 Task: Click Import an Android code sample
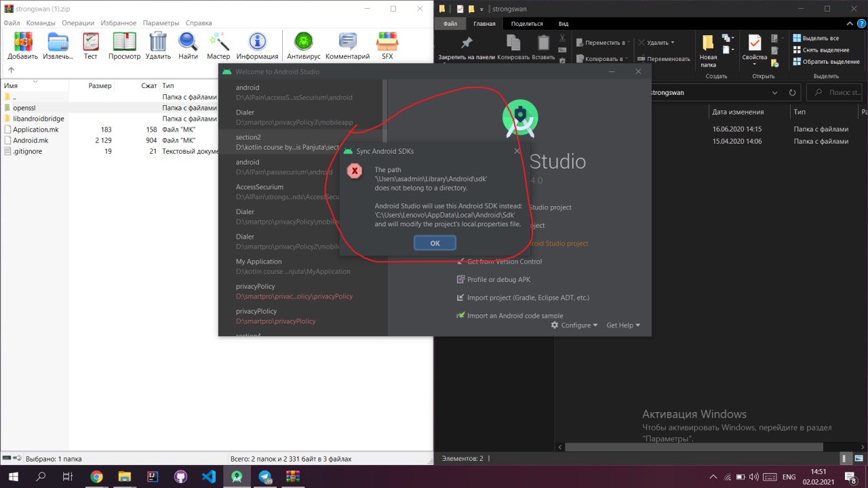510,315
